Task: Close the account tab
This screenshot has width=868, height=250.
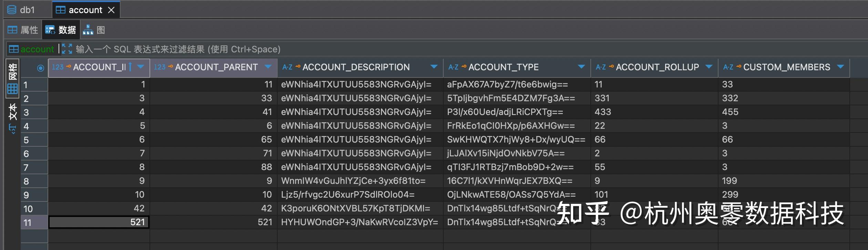Action: (x=111, y=10)
